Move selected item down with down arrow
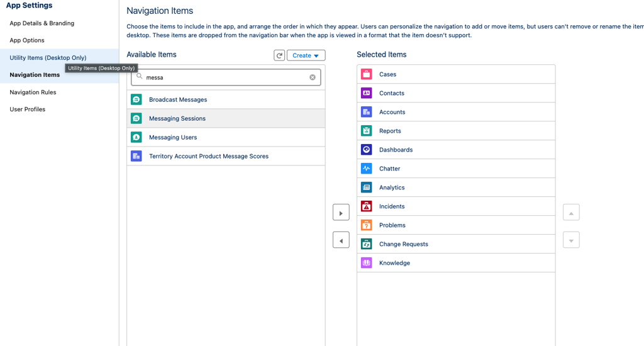644x346 pixels. pyautogui.click(x=571, y=240)
